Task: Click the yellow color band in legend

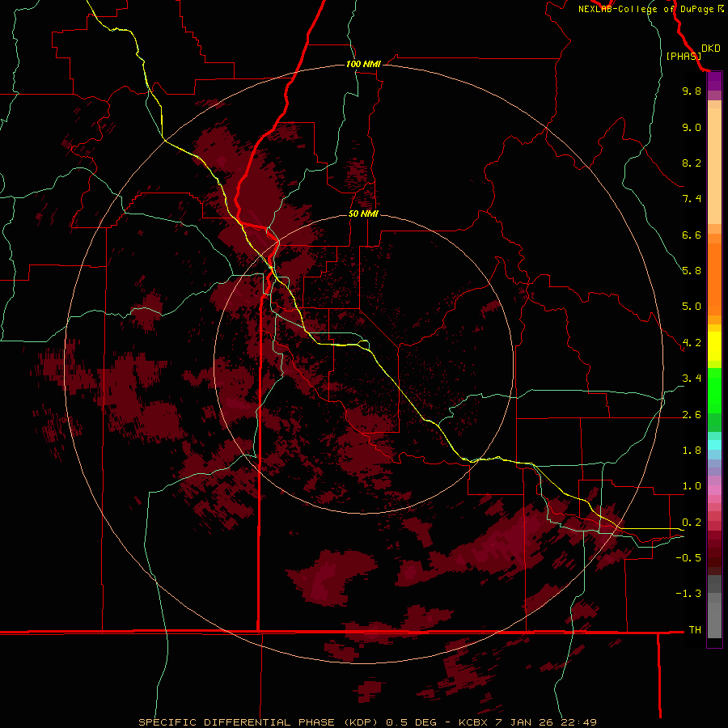Action: [x=714, y=346]
